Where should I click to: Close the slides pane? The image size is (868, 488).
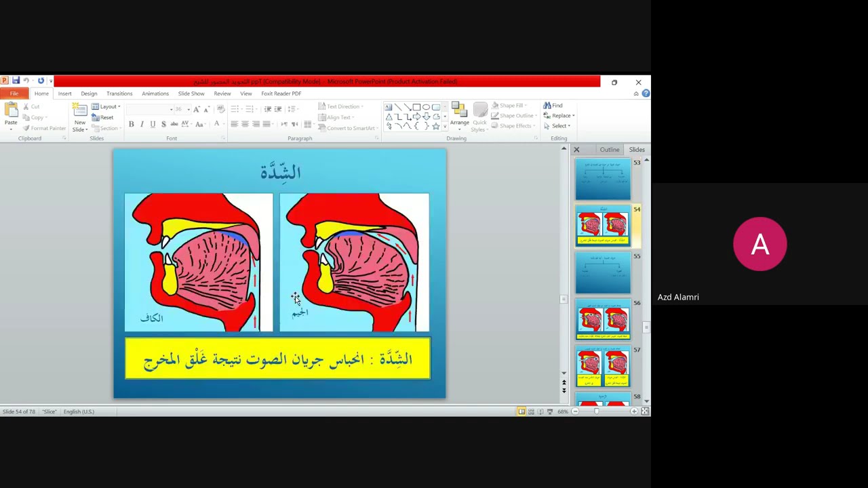tap(576, 150)
